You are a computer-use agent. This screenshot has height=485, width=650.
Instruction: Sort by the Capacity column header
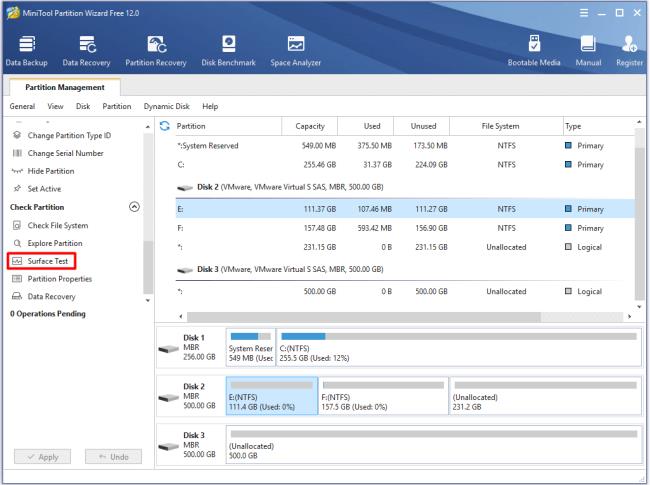point(310,126)
